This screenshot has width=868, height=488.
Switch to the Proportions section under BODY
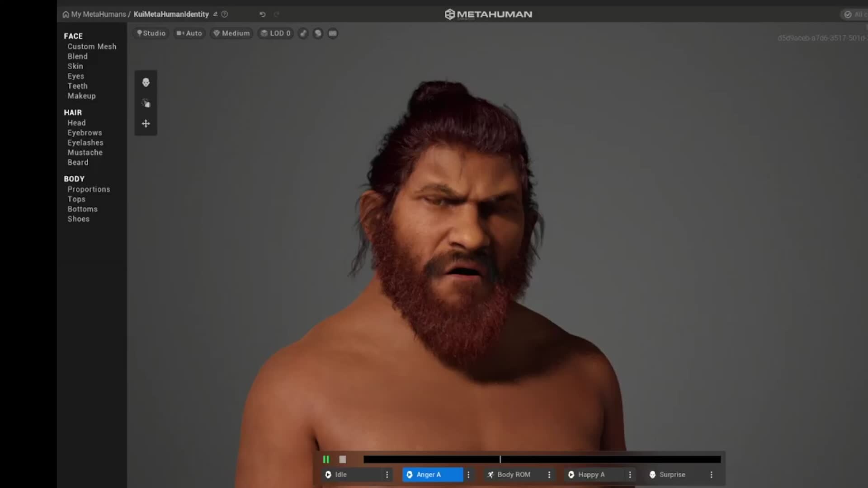pyautogui.click(x=89, y=189)
